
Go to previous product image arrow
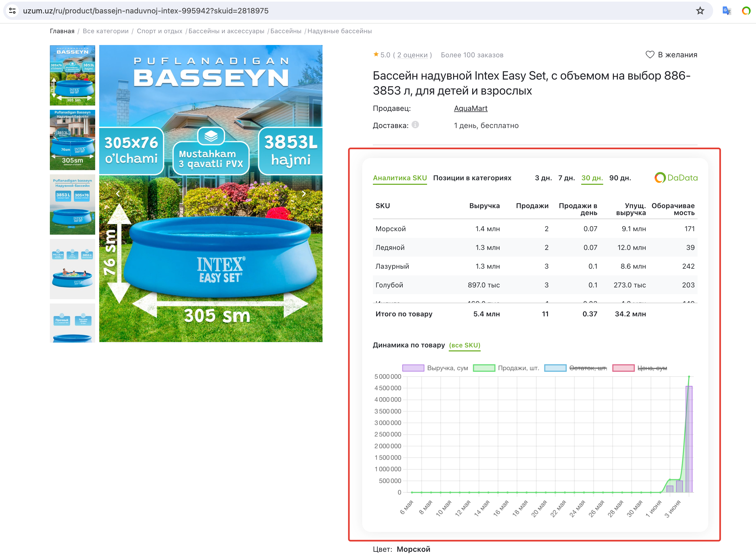click(118, 193)
